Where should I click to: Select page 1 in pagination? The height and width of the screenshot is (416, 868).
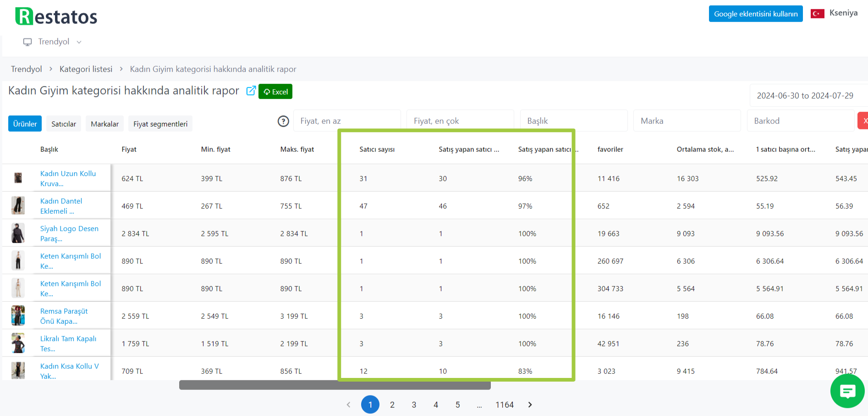coord(370,405)
